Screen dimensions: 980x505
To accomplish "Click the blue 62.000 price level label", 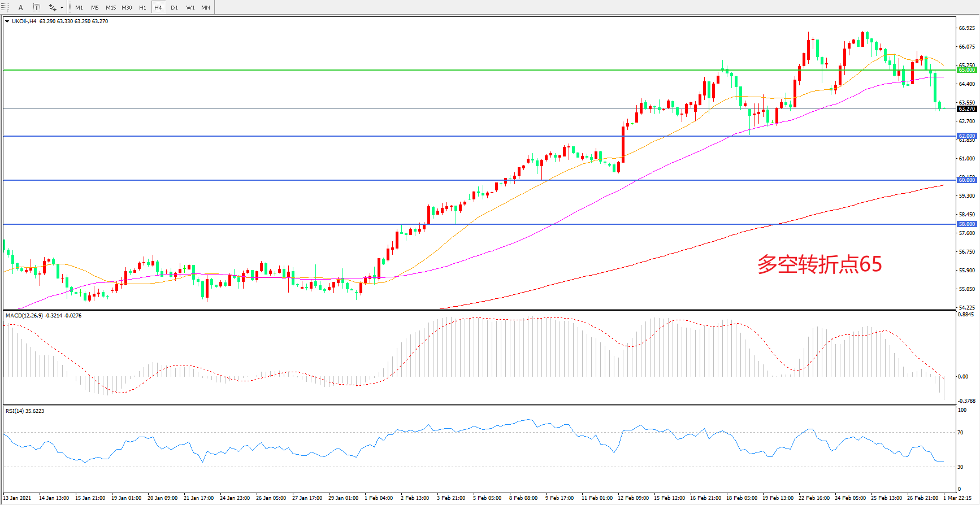I will [966, 136].
